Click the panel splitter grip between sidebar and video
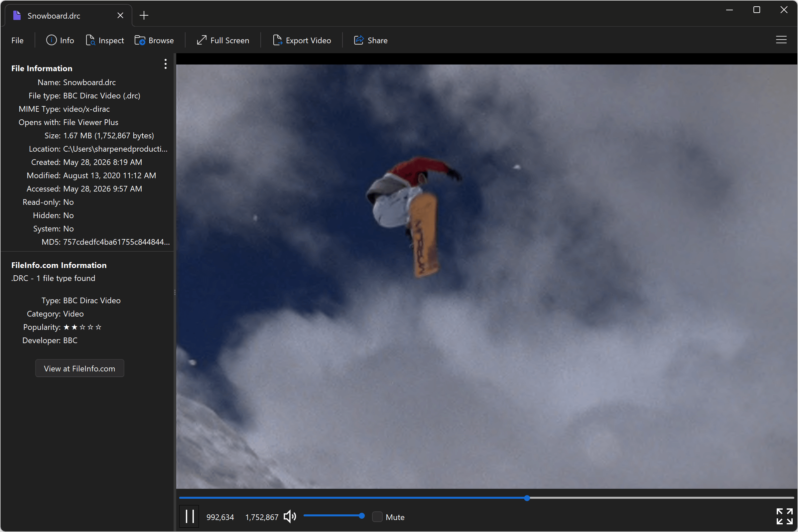The image size is (798, 532). (175, 292)
